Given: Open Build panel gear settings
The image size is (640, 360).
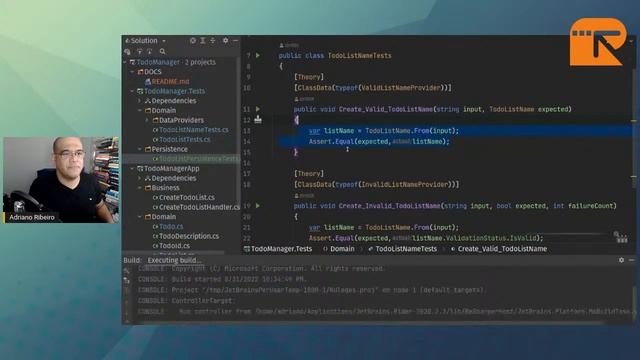Looking at the screenshot, I should coord(621,260).
